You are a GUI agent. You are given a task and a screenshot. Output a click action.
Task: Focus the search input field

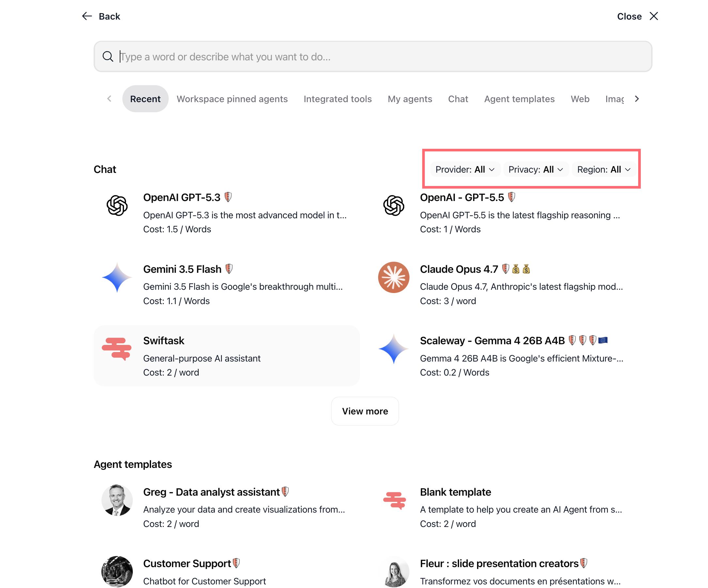[x=373, y=56]
